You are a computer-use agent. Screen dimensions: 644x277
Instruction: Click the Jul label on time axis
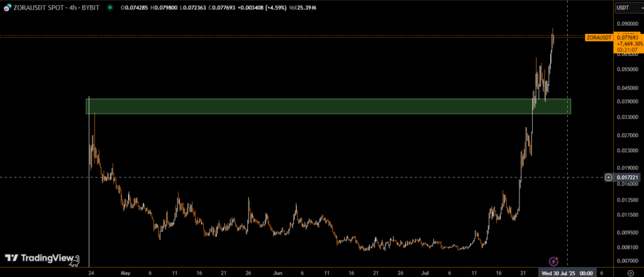tap(425, 274)
